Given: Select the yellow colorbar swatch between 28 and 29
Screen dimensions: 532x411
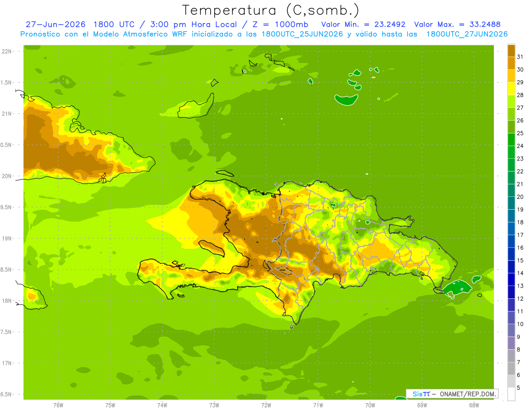Looking at the screenshot, I should (x=511, y=89).
